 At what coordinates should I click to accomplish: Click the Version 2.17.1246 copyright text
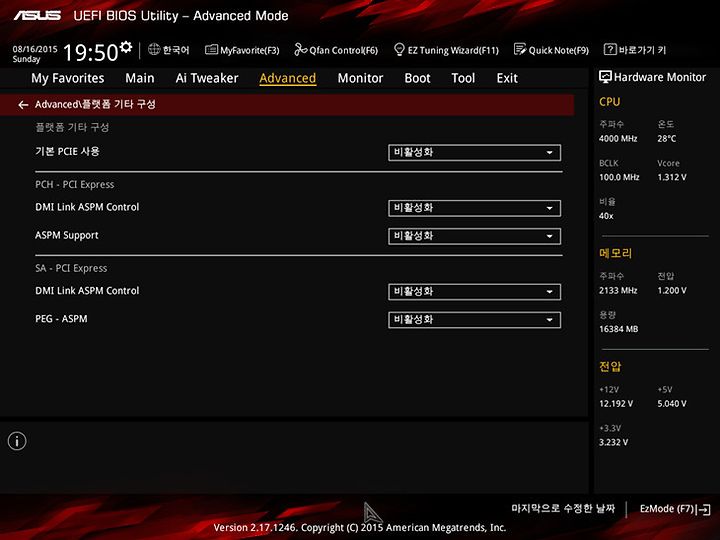pos(360,528)
